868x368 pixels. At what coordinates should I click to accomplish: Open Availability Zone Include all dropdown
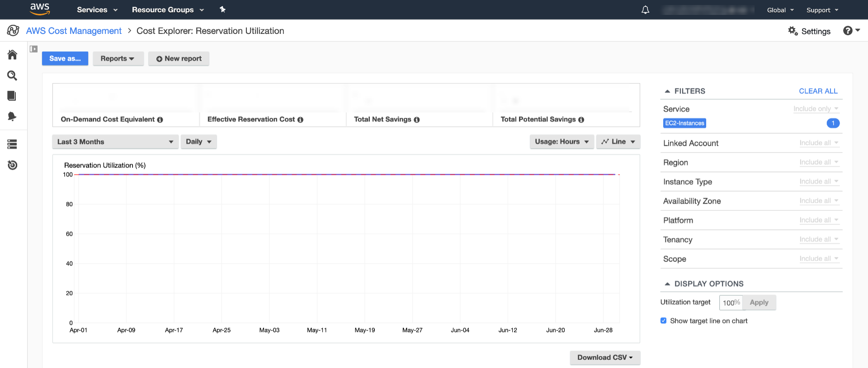(819, 200)
